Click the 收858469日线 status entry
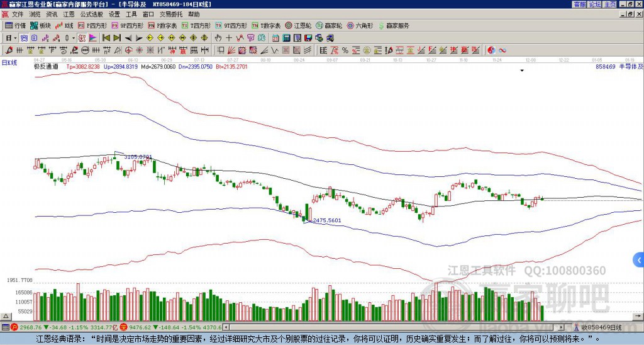Viewport: 644px width, 345px height. pyautogui.click(x=601, y=327)
